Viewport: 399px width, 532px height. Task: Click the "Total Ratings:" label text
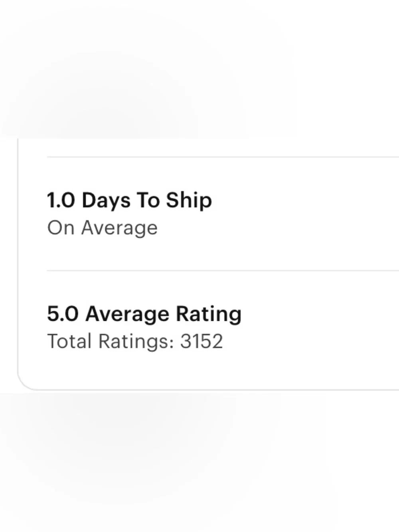point(111,341)
